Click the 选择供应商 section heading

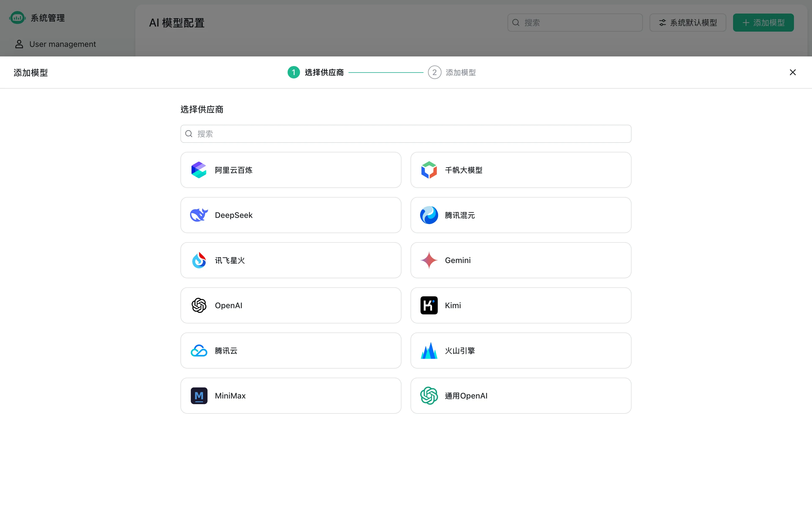coord(202,109)
